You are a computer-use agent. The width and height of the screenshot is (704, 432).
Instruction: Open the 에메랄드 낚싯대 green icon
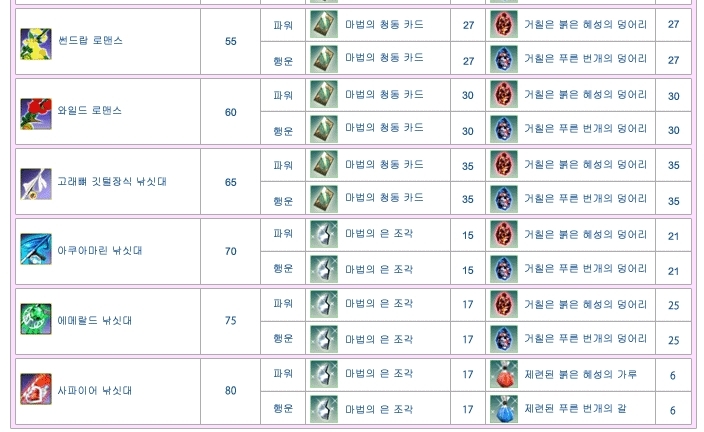36,320
